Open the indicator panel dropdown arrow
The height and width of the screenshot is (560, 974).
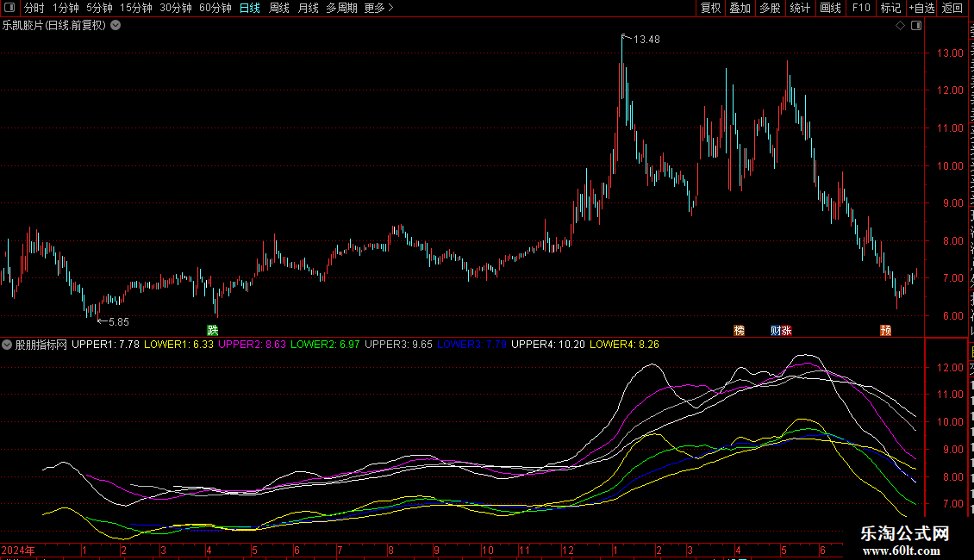coord(7,345)
